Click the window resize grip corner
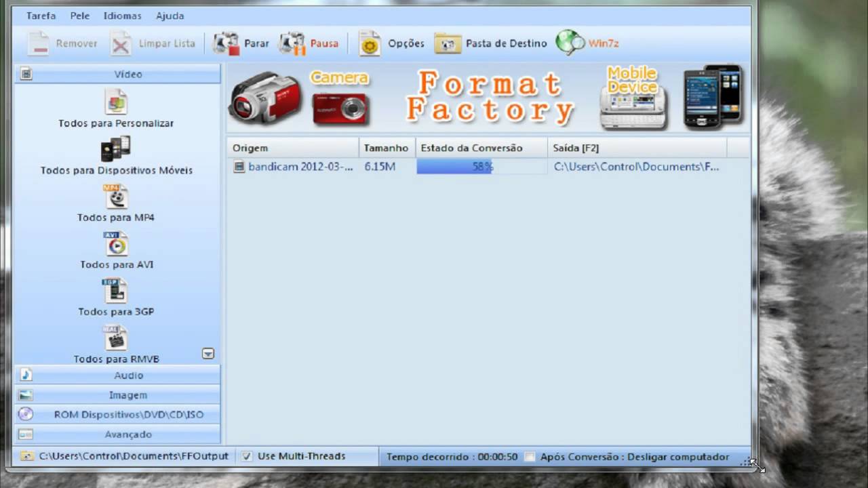868x488 pixels. (x=746, y=462)
